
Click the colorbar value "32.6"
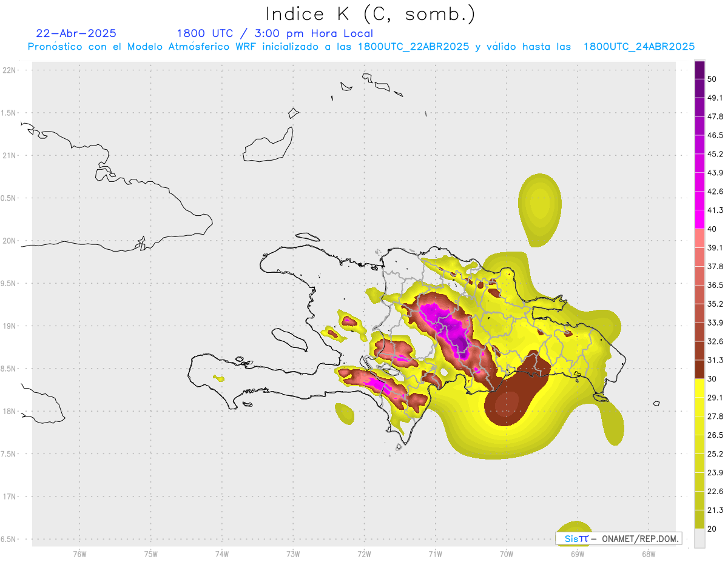[715, 341]
